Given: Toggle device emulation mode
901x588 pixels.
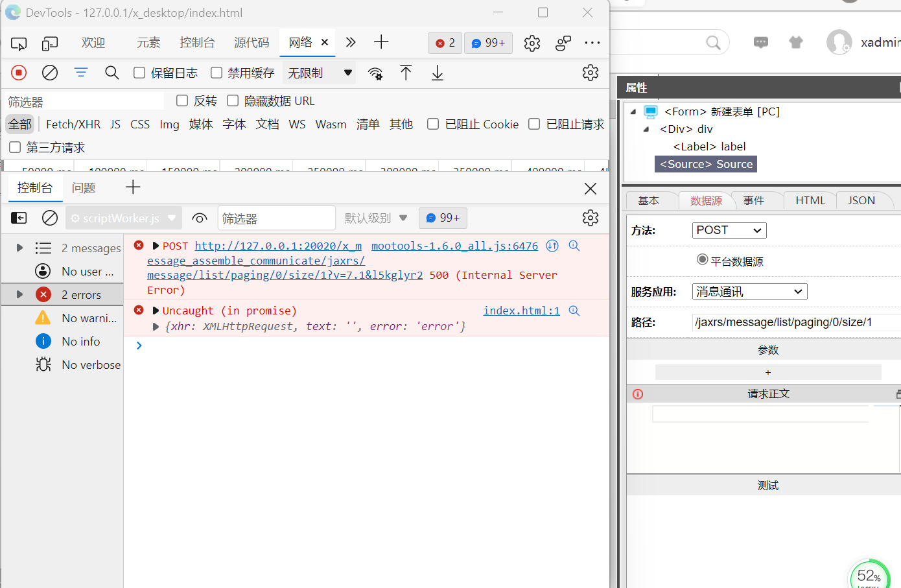Looking at the screenshot, I should click(50, 43).
